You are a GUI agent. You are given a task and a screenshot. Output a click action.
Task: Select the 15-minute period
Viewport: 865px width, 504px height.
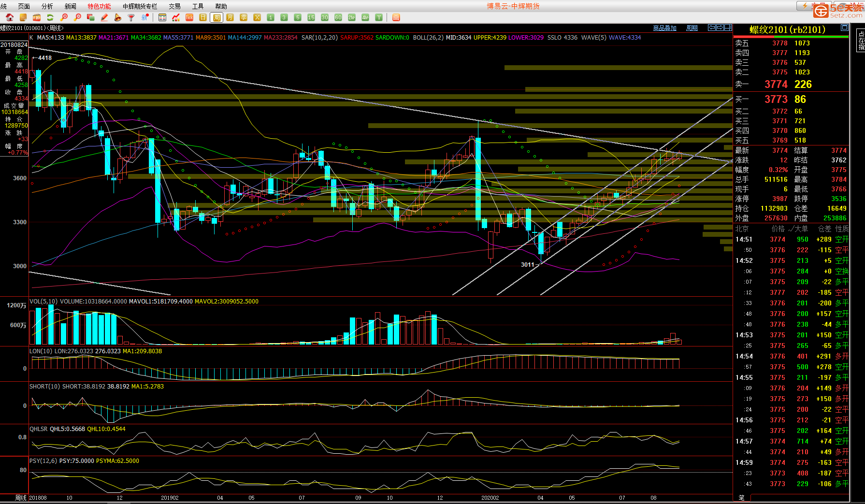(311, 17)
